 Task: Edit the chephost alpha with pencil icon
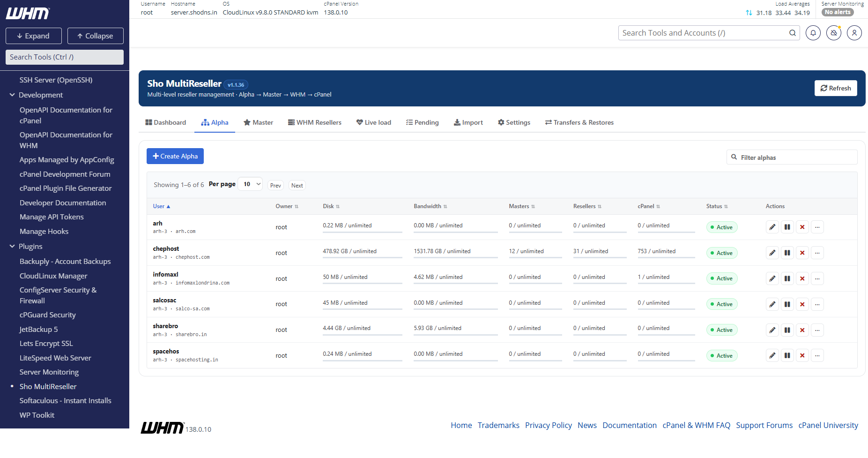[x=772, y=253]
